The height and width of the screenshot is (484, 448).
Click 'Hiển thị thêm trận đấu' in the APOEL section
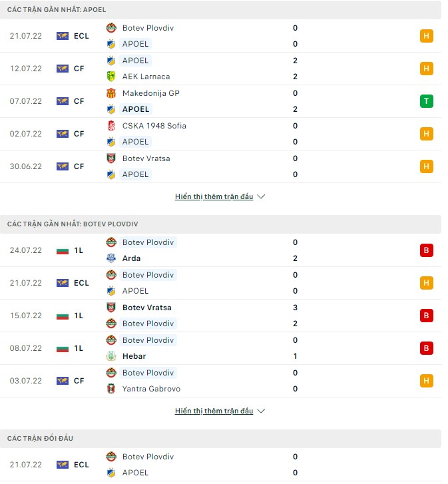(214, 197)
